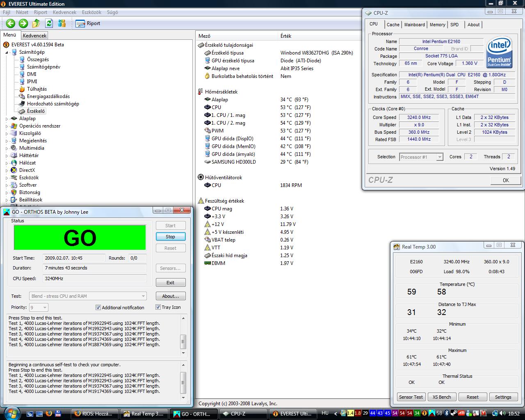Open Settings in Real Temp

click(503, 397)
